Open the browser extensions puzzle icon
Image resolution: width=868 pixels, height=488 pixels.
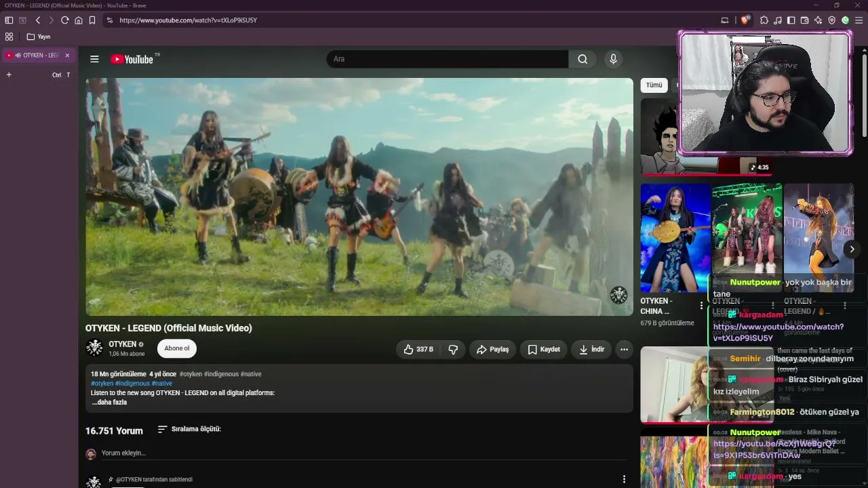(x=764, y=20)
